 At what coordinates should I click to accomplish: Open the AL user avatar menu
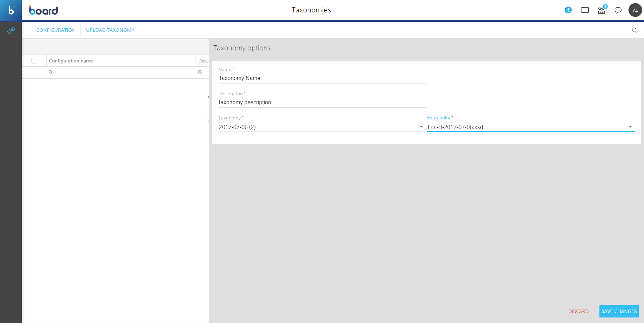635,10
